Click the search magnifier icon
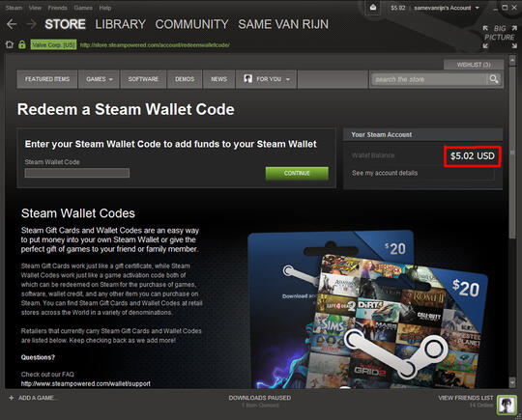 point(493,79)
